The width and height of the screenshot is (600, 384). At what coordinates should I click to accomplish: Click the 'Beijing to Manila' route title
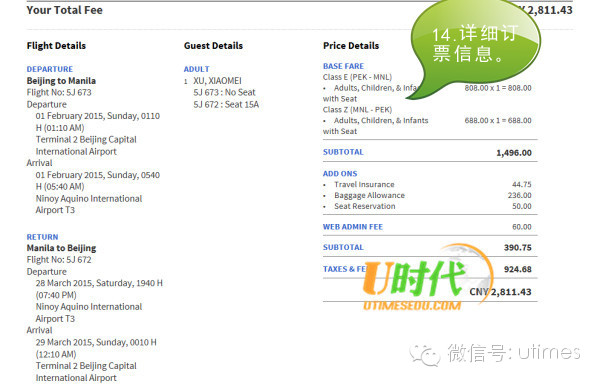(x=61, y=81)
